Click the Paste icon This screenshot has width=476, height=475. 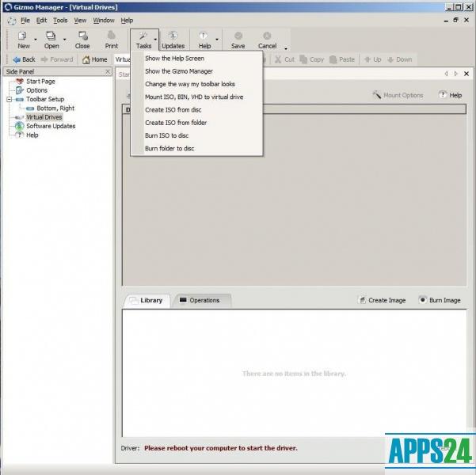333,59
